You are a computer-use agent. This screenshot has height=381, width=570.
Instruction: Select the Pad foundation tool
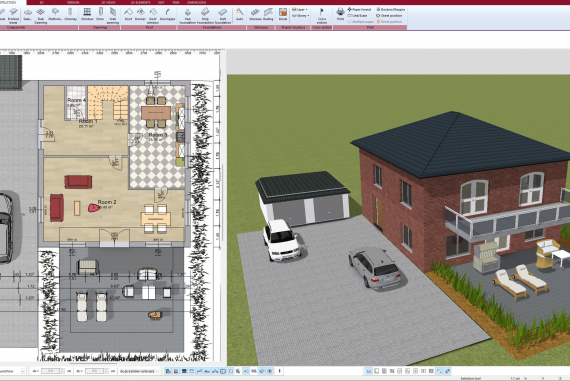[x=188, y=15]
